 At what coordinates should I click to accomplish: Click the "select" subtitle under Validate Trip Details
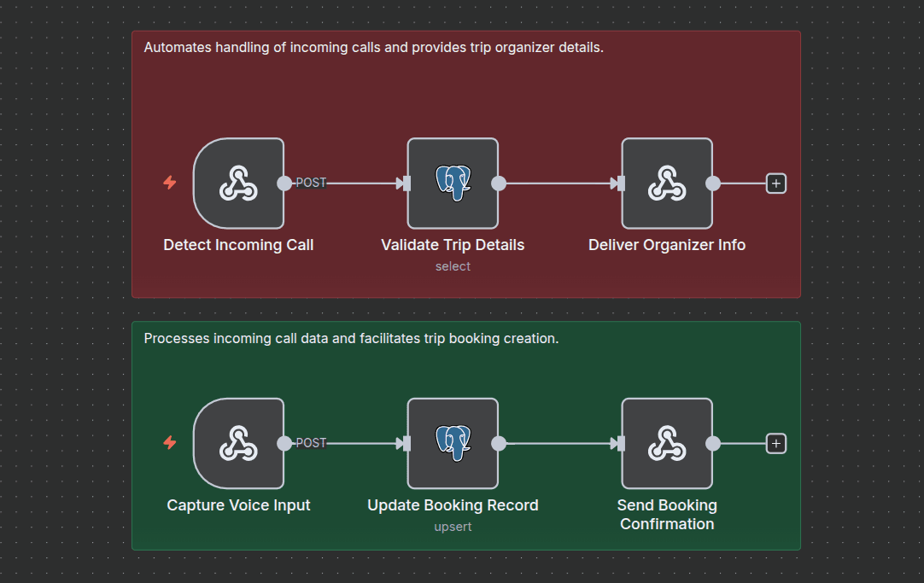453,266
